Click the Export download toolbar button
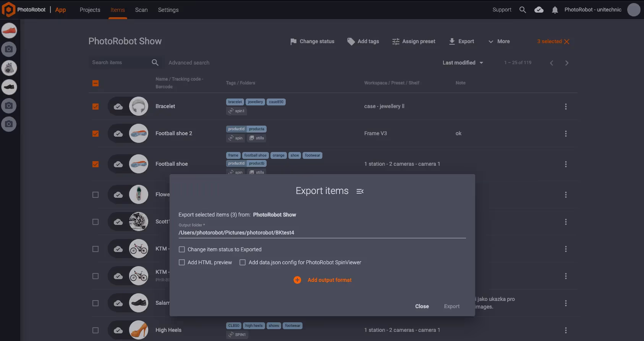This screenshot has width=644, height=341. point(461,41)
